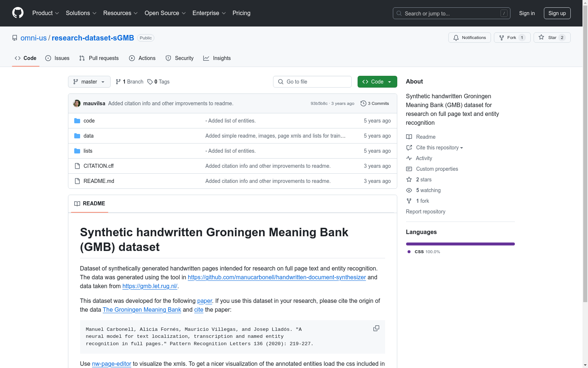Click the Search or jump to field

click(451, 13)
